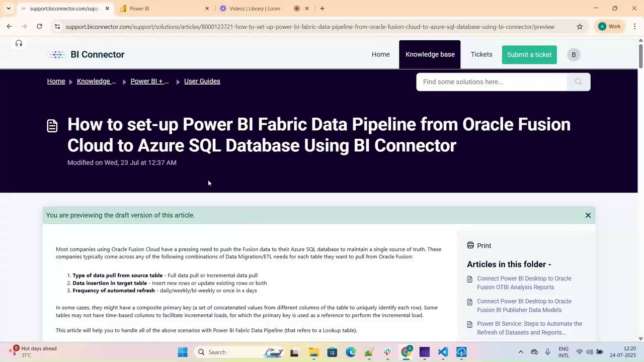
Task: Open Chrome profile Work
Action: (x=609, y=27)
